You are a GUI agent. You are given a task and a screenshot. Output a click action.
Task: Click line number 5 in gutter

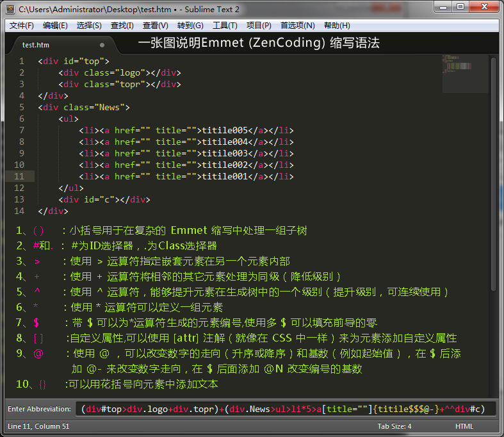click(x=22, y=107)
